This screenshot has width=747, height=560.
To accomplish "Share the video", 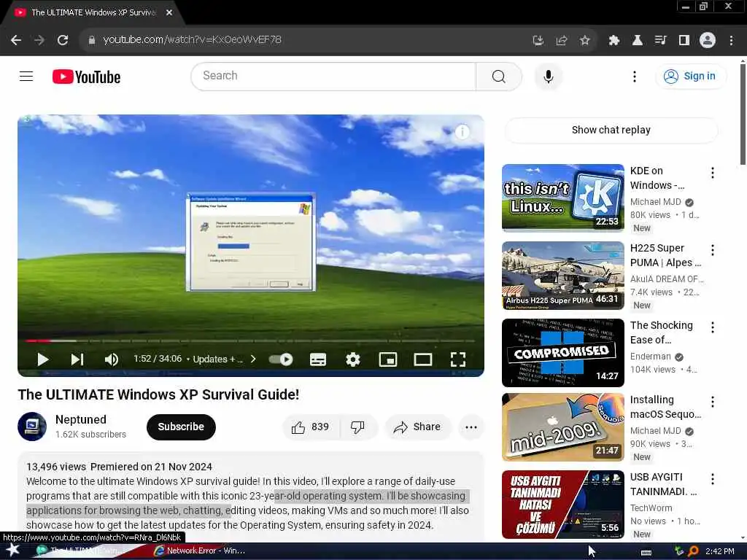I will point(417,427).
